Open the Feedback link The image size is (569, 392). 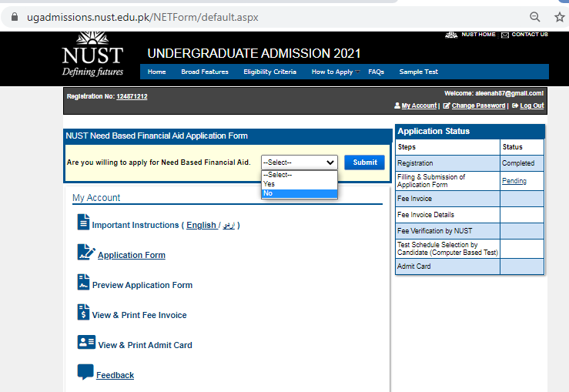coord(115,375)
